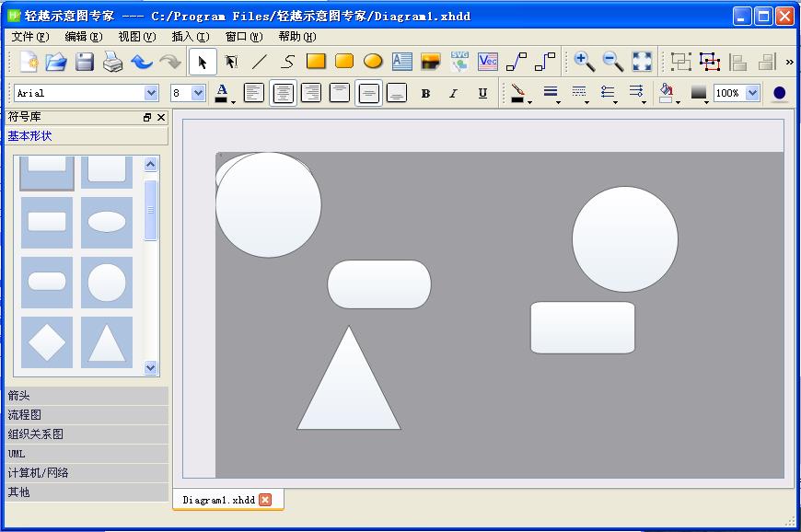Open the 100% opacity dropdown
Viewport: 801px width, 532px height.
pos(752,93)
